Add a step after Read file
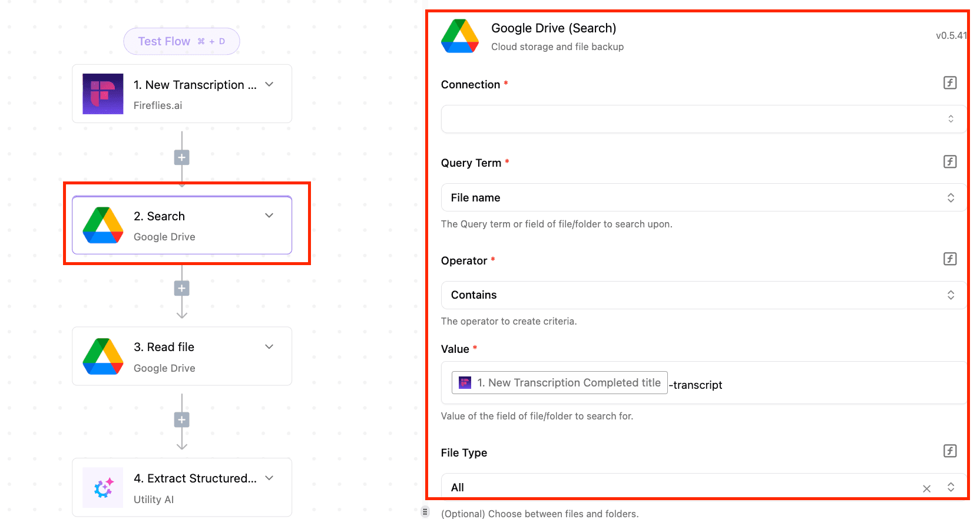 [x=182, y=420]
